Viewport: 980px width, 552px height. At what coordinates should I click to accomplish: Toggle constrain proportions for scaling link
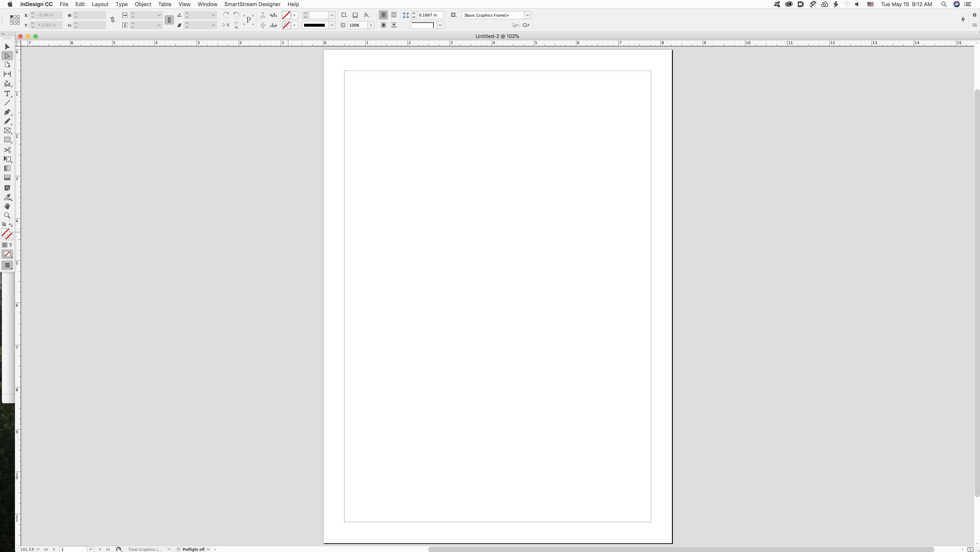169,20
